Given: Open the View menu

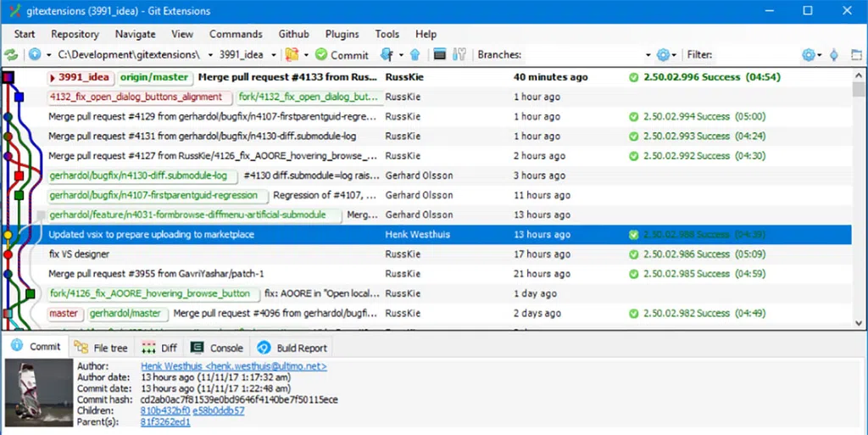Looking at the screenshot, I should click(x=182, y=34).
